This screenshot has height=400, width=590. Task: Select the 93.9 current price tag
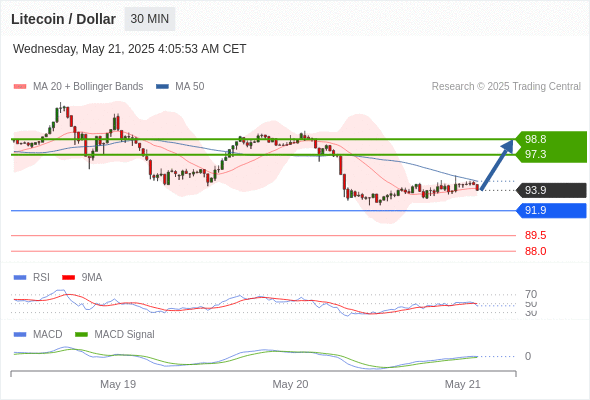coord(551,190)
